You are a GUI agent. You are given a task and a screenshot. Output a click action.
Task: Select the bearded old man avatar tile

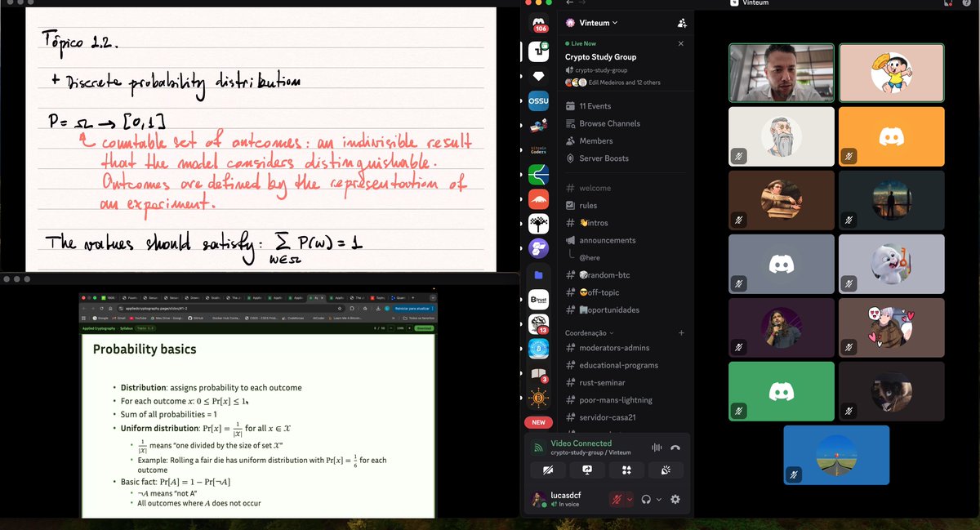[x=782, y=136]
